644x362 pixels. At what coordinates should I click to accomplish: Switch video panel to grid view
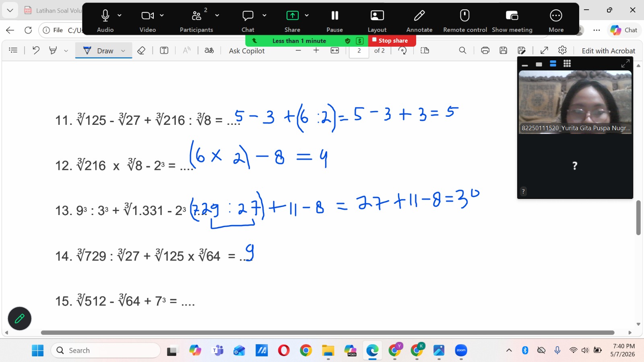click(x=567, y=64)
